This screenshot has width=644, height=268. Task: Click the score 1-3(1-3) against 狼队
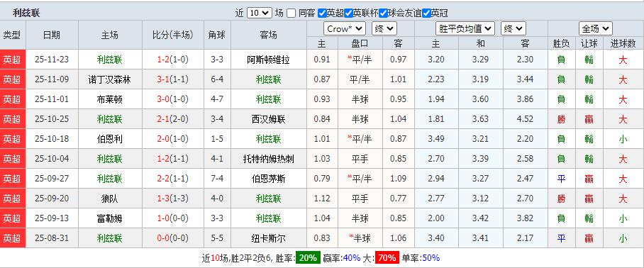point(173,199)
